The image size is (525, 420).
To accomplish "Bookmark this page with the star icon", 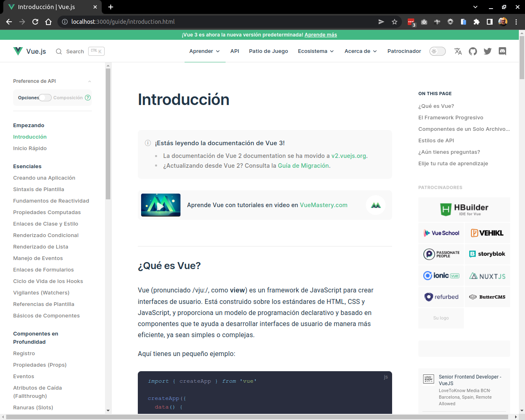I will click(x=395, y=22).
